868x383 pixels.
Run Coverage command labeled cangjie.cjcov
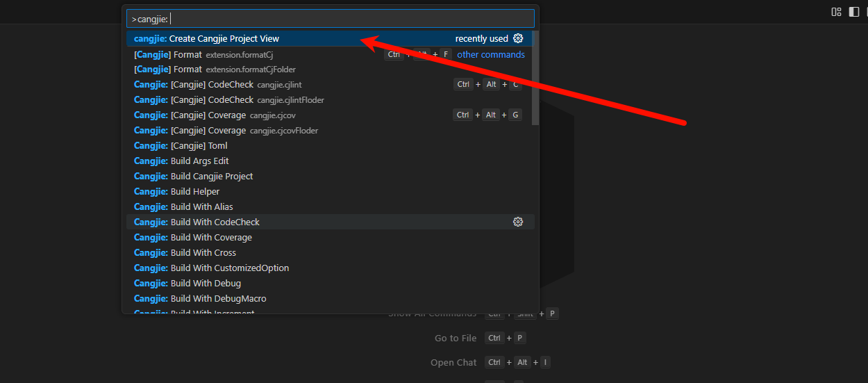coord(331,115)
